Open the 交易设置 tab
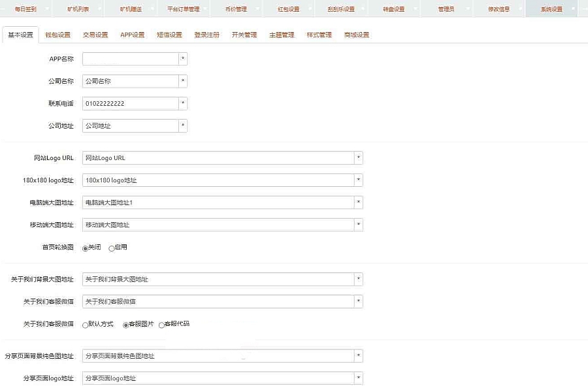 [95, 35]
